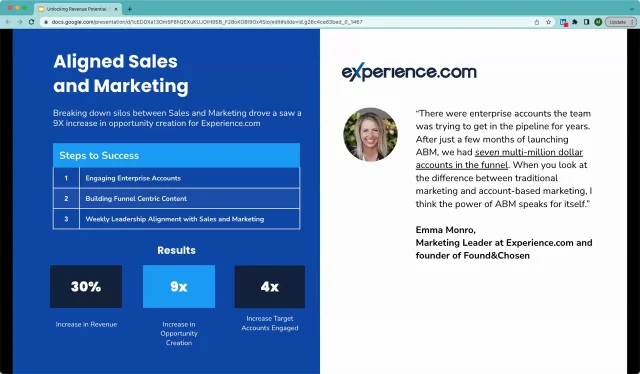The height and width of the screenshot is (374, 640).
Task: Open new browser tab
Action: coord(129,9)
